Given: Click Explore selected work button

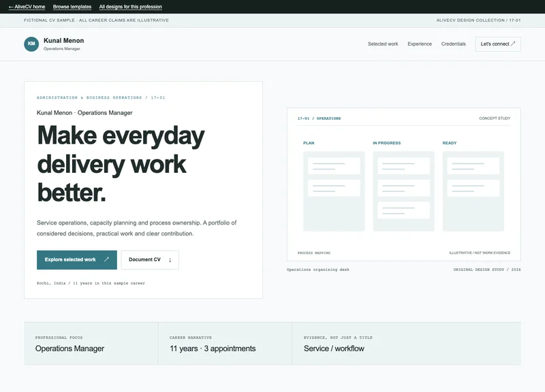Looking at the screenshot, I should (77, 260).
